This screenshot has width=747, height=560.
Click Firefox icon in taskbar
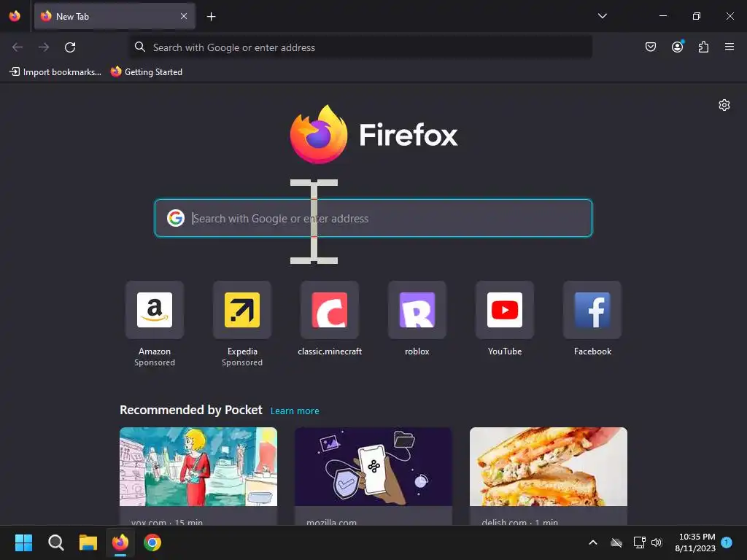(x=120, y=542)
